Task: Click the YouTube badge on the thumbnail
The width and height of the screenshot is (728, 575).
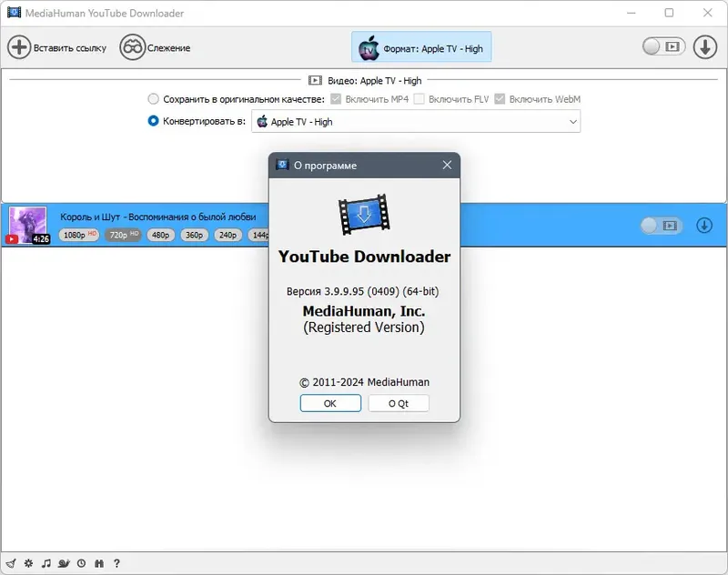Action: [12, 239]
